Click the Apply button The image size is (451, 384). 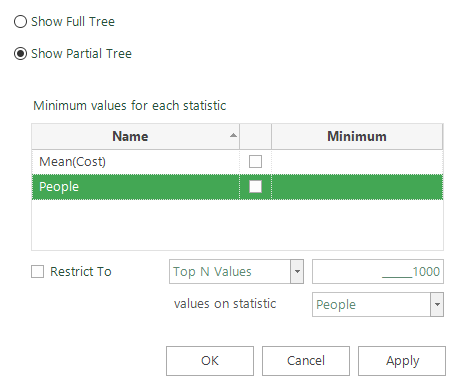tap(402, 361)
